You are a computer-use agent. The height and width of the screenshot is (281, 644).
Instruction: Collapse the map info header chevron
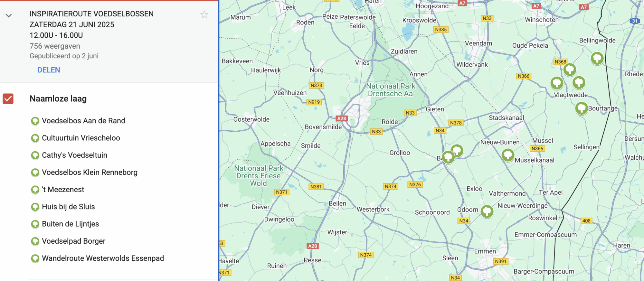(9, 15)
